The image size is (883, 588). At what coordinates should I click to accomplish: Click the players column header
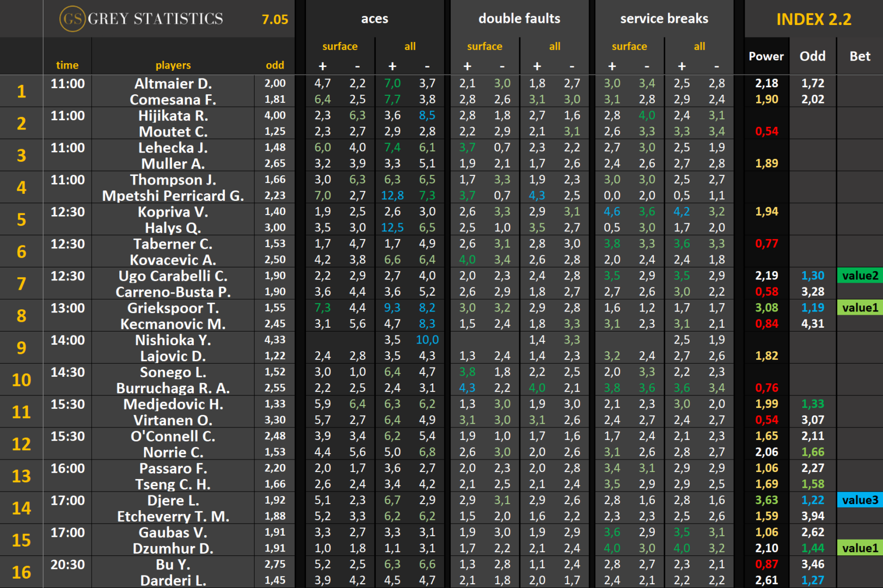[x=173, y=65]
